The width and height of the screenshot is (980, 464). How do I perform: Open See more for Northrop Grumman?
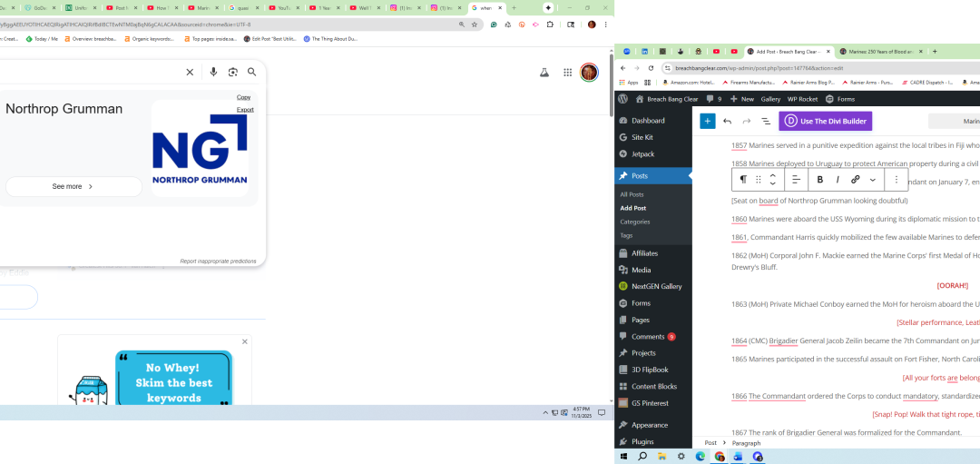73,186
